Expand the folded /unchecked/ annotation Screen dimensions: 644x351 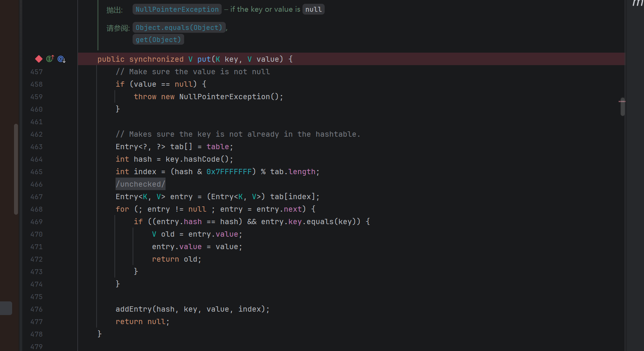(x=140, y=184)
